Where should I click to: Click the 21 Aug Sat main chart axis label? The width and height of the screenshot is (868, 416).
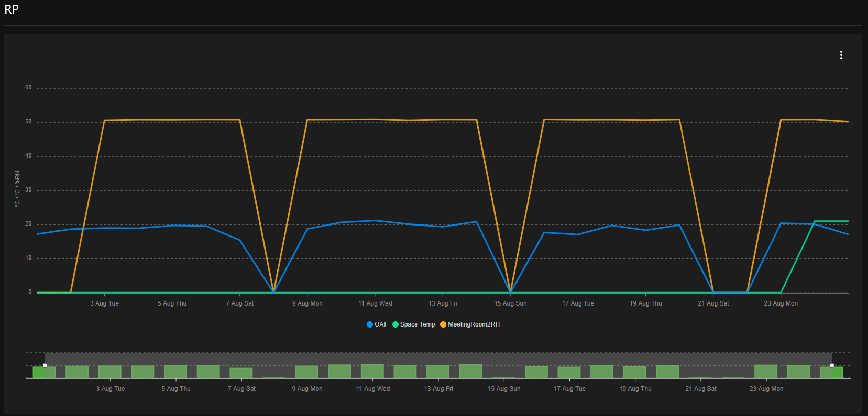(x=713, y=303)
